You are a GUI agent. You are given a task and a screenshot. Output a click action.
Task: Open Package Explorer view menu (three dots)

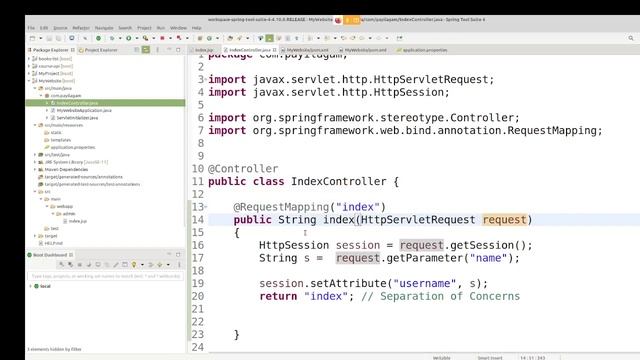coord(158,50)
